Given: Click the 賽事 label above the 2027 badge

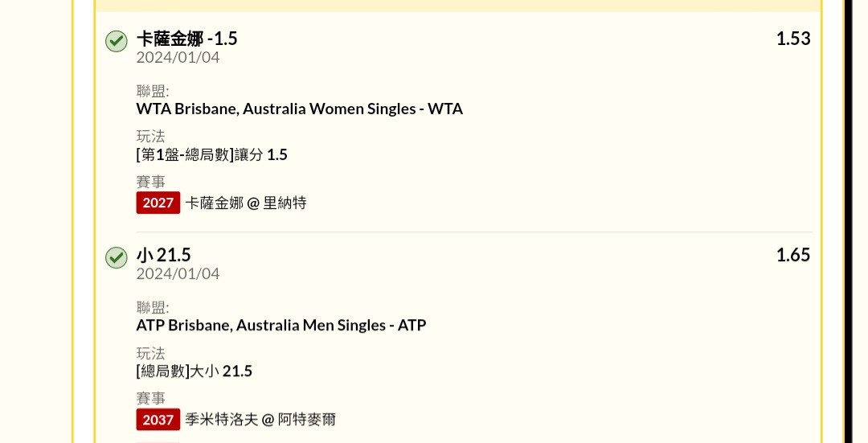Looking at the screenshot, I should click(x=150, y=182).
